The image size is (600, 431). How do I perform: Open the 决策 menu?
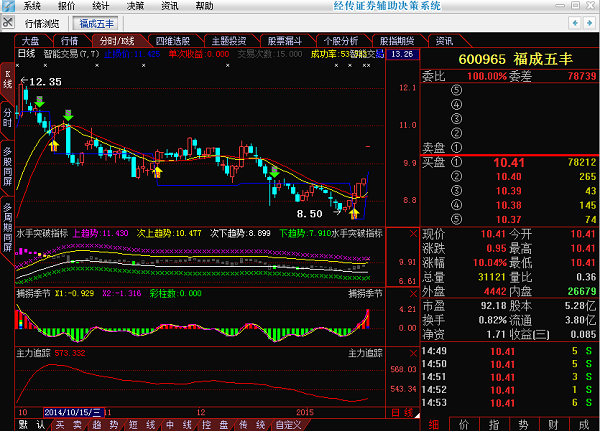pyautogui.click(x=135, y=6)
